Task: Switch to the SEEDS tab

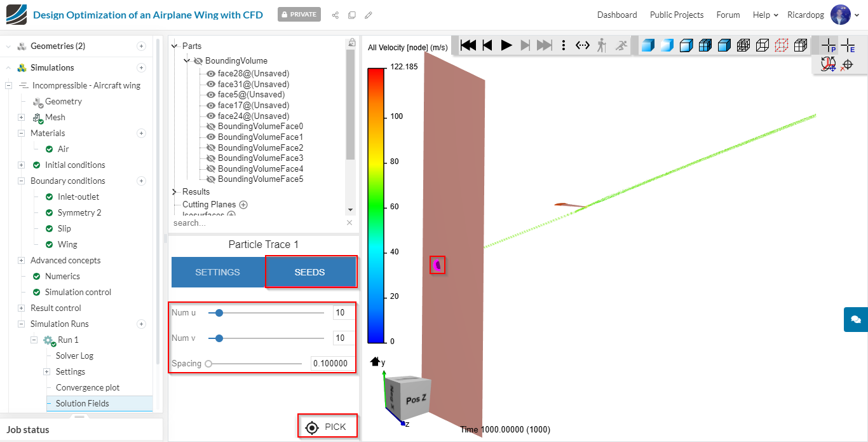Action: point(309,272)
